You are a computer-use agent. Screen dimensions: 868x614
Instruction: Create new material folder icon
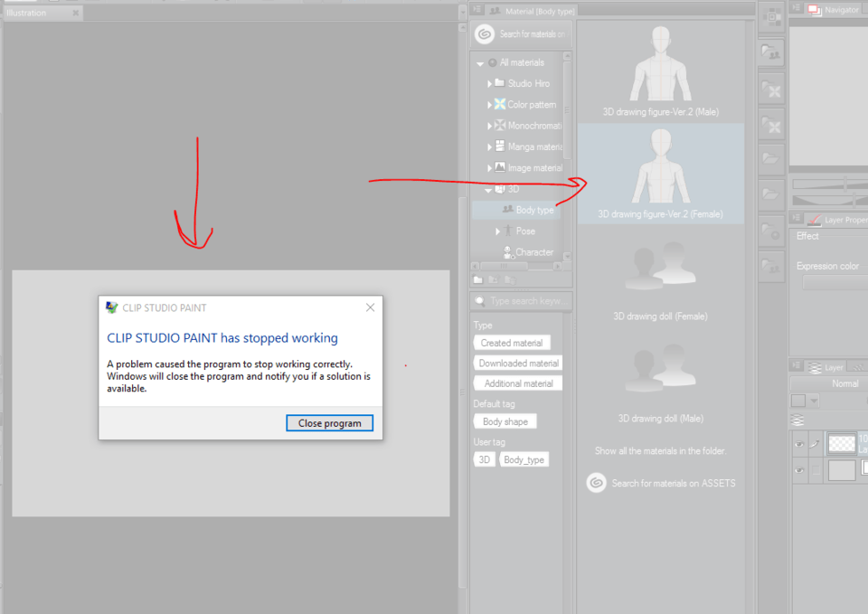477,280
